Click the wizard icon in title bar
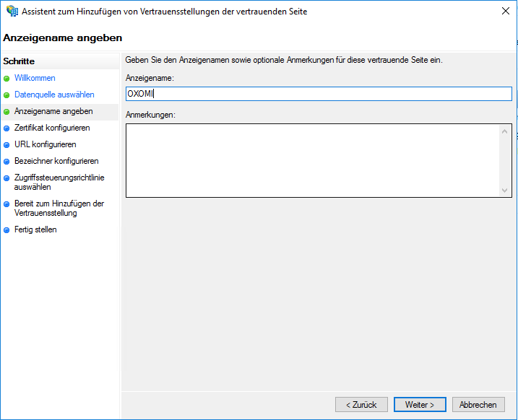This screenshot has width=518, height=420. pos(12,12)
